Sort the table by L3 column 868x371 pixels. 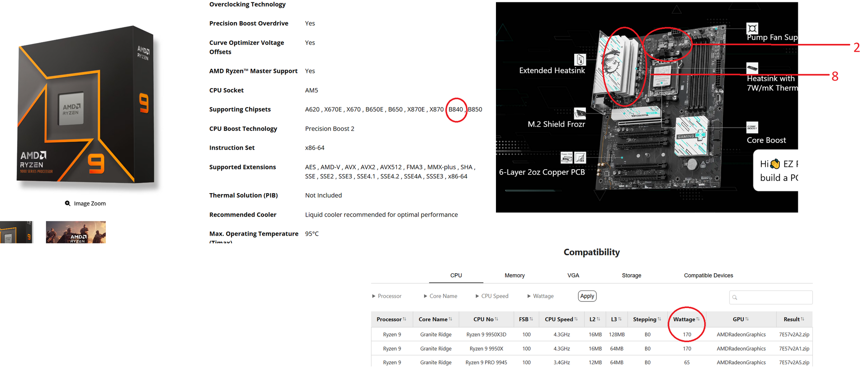tap(620, 319)
